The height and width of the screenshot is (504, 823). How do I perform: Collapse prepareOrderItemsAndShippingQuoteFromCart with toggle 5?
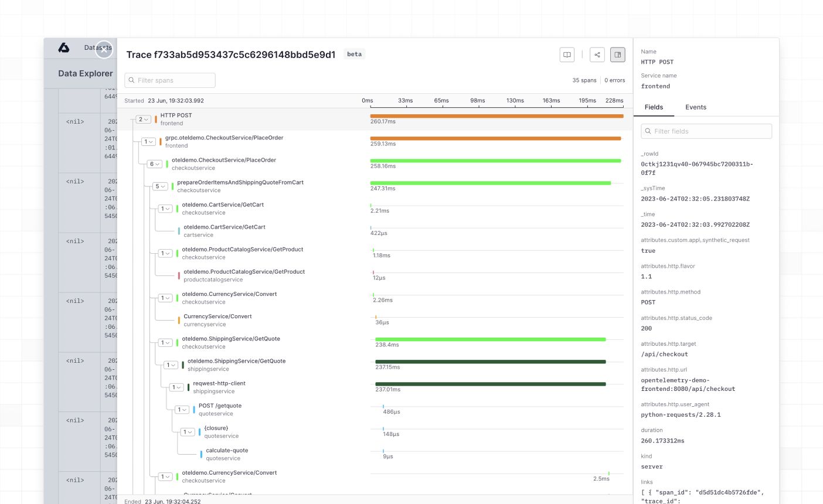[160, 186]
